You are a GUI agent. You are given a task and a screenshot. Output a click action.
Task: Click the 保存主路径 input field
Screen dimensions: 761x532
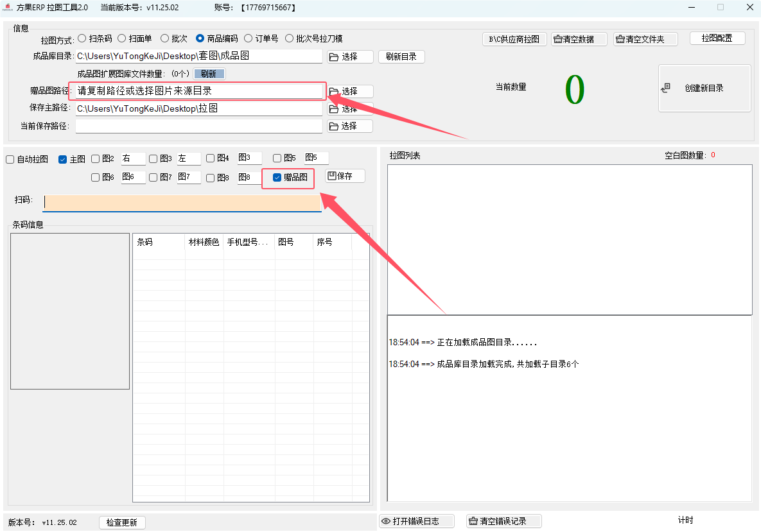[x=199, y=108]
